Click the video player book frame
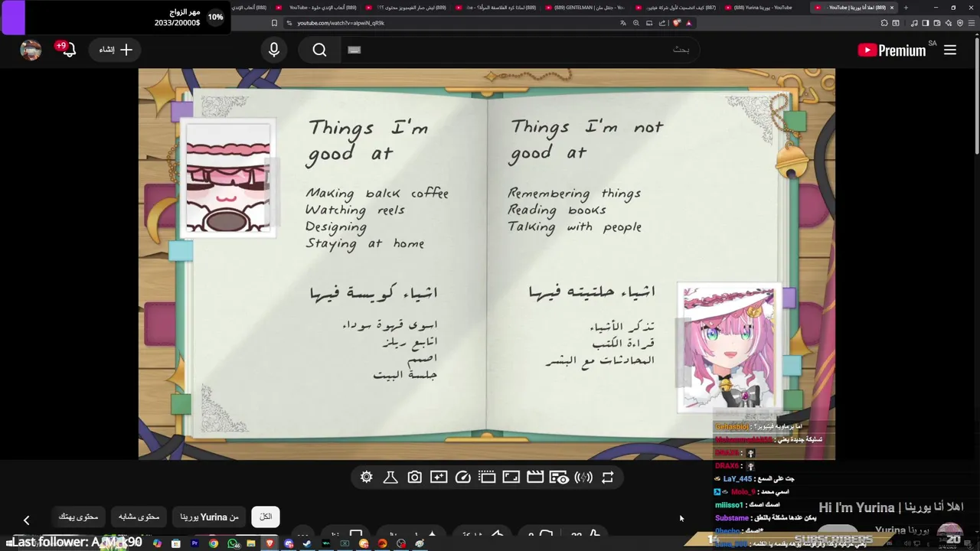Viewport: 980px width, 551px height. pos(486,264)
